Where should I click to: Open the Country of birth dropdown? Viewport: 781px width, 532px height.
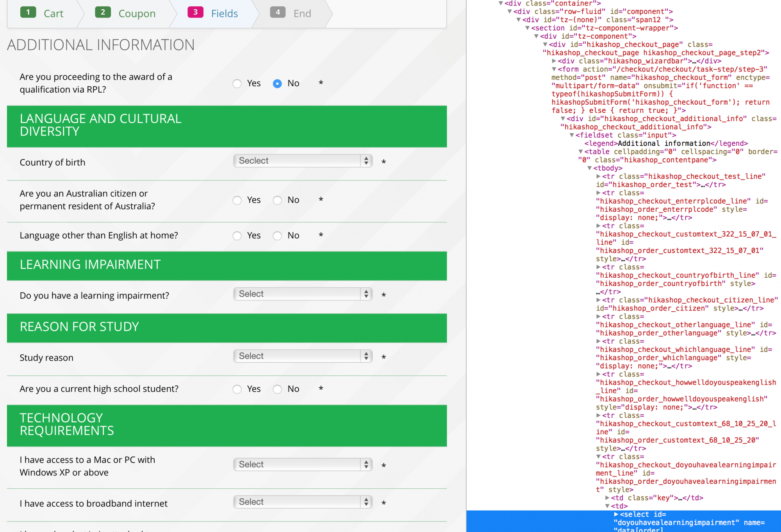coord(303,161)
